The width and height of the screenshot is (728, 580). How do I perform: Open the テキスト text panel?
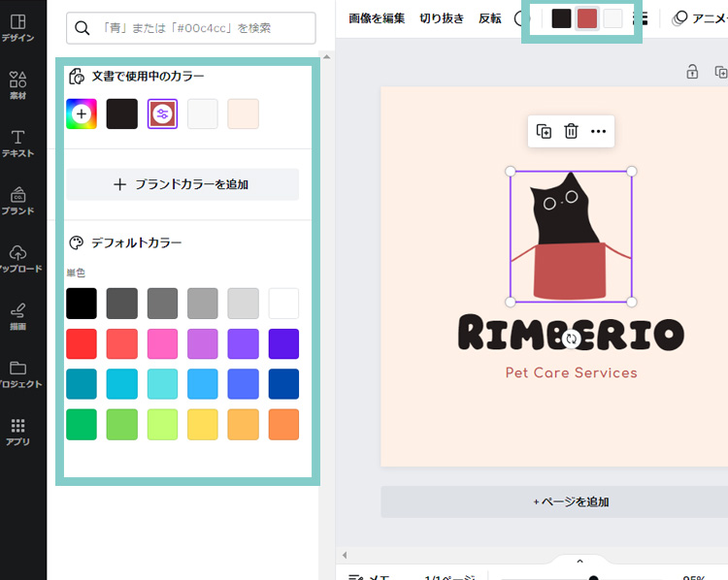point(17,144)
